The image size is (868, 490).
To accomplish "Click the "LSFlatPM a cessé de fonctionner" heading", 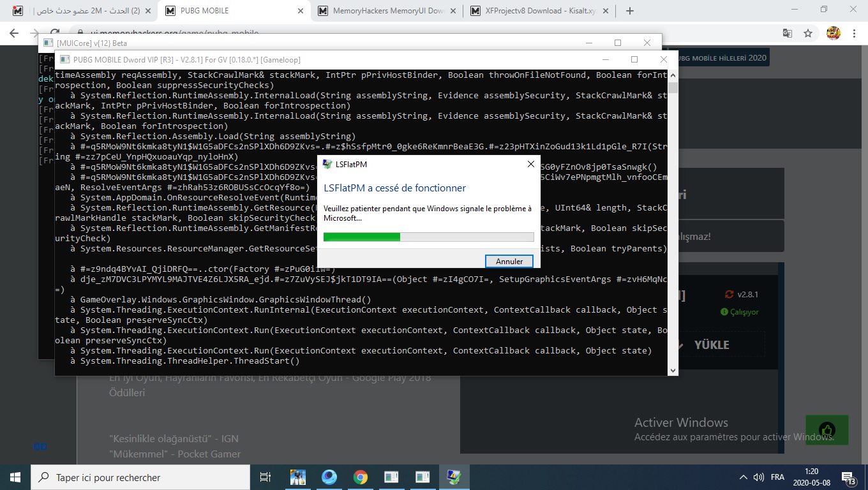I will coord(395,188).
